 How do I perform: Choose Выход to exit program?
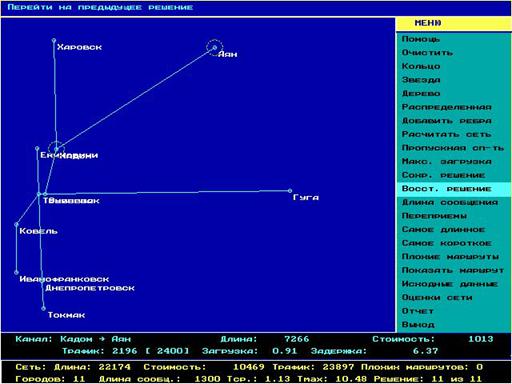tap(418, 325)
